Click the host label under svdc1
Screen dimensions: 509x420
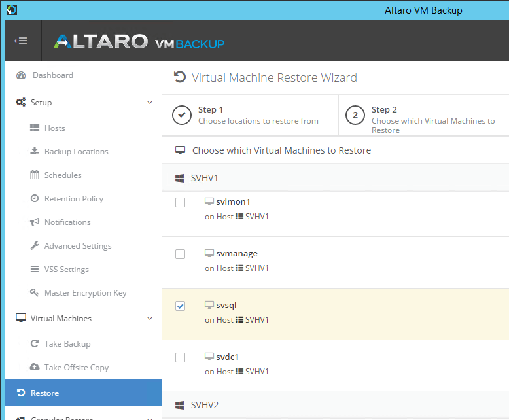click(x=237, y=372)
